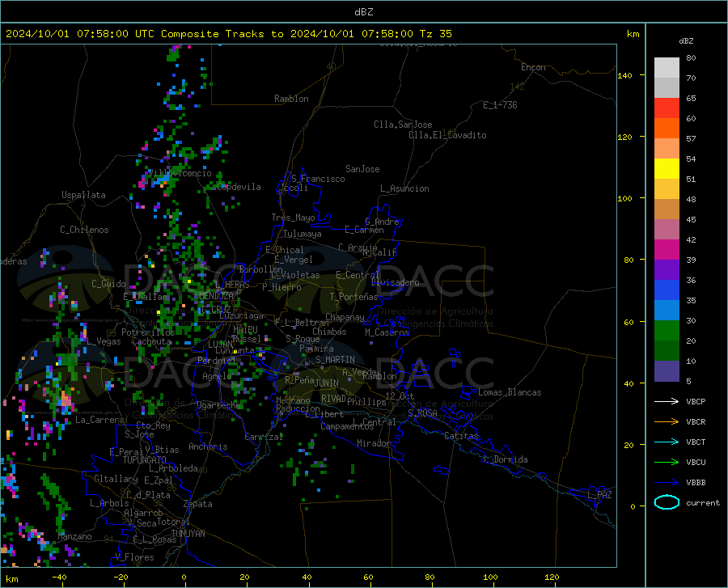Click the E_1-736 label

point(500,105)
